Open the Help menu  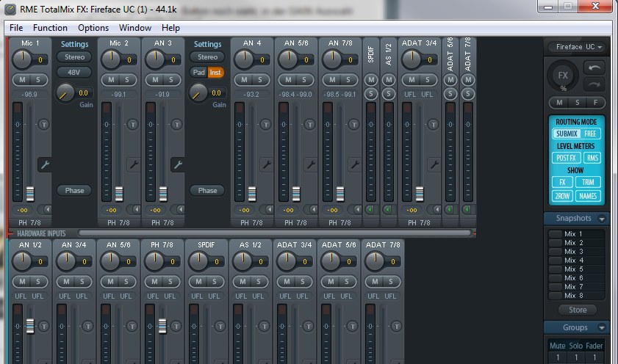(170, 28)
